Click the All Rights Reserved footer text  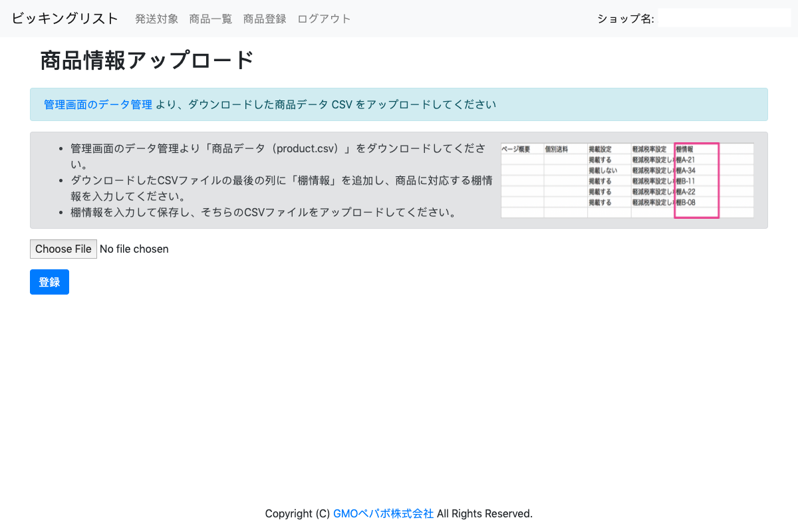(484, 513)
